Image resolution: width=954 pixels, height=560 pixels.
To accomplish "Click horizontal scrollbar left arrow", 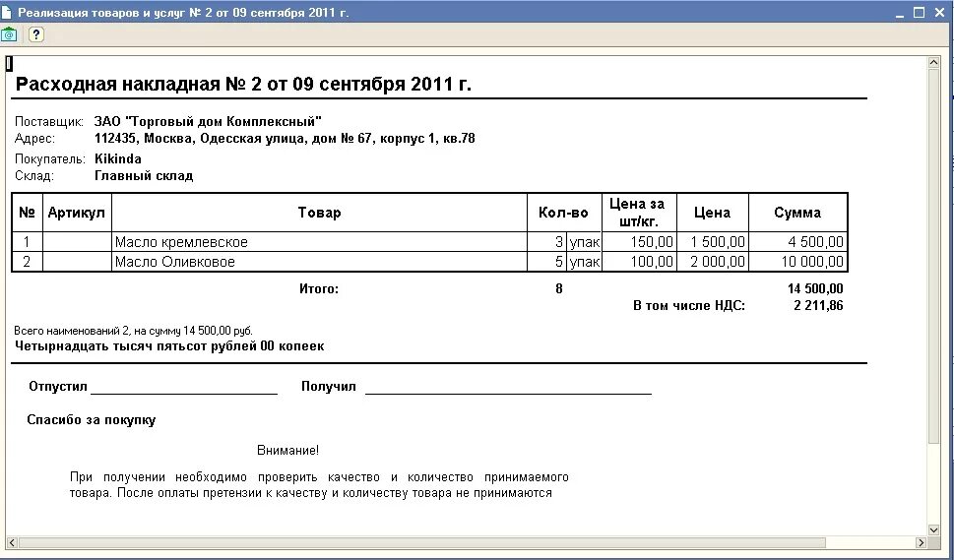I will (11, 542).
